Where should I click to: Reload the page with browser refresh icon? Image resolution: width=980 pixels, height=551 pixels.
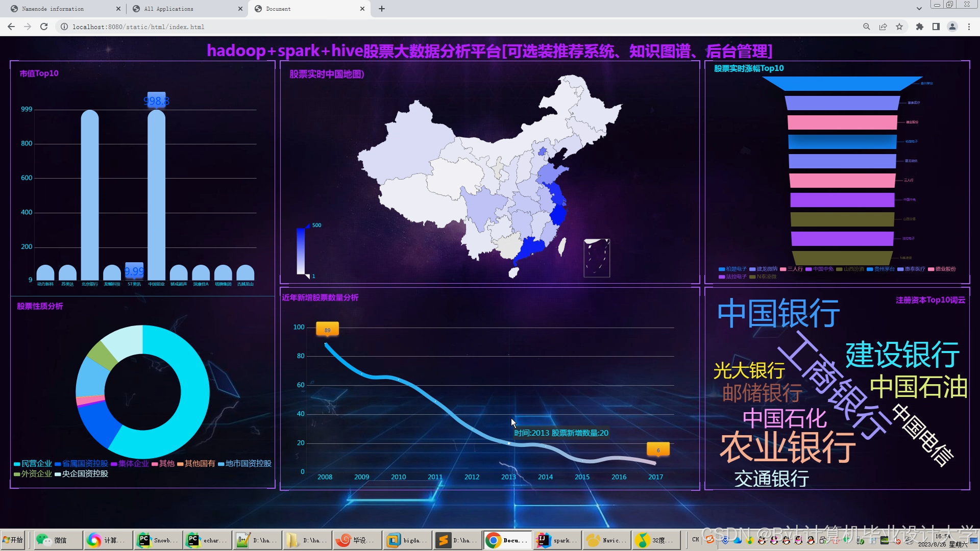(44, 27)
